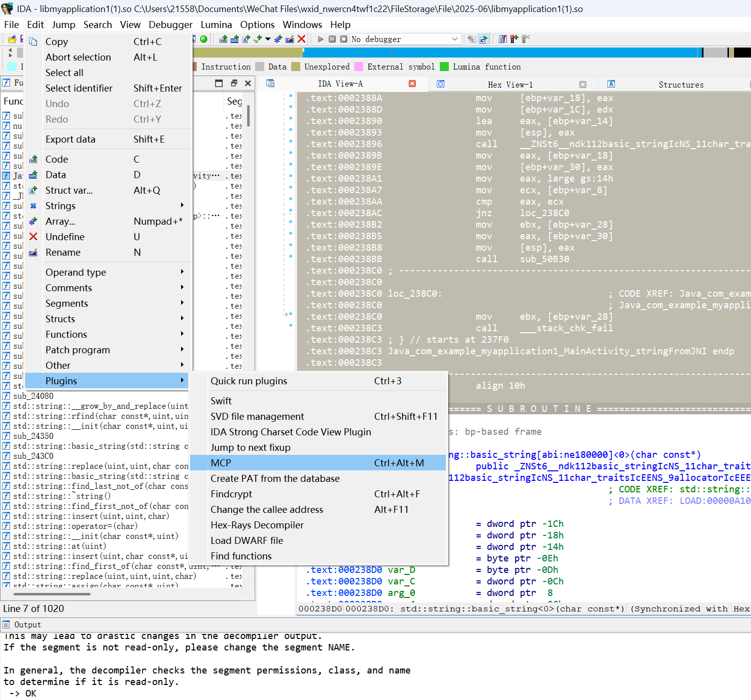
Task: Toggle the instruction tracing toolbar icon
Action: click(x=471, y=39)
